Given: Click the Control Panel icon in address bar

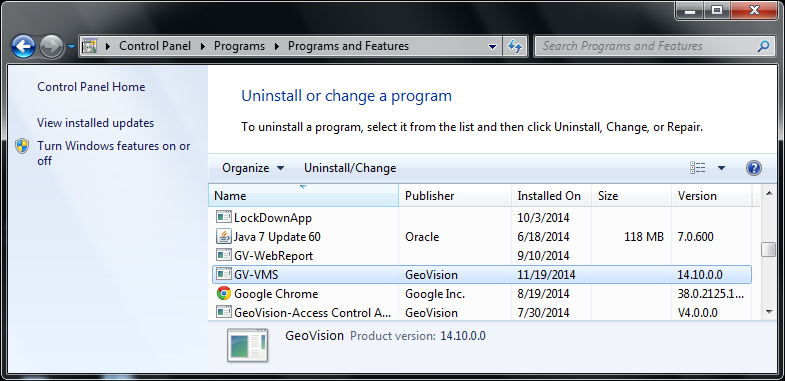Looking at the screenshot, I should tap(89, 46).
